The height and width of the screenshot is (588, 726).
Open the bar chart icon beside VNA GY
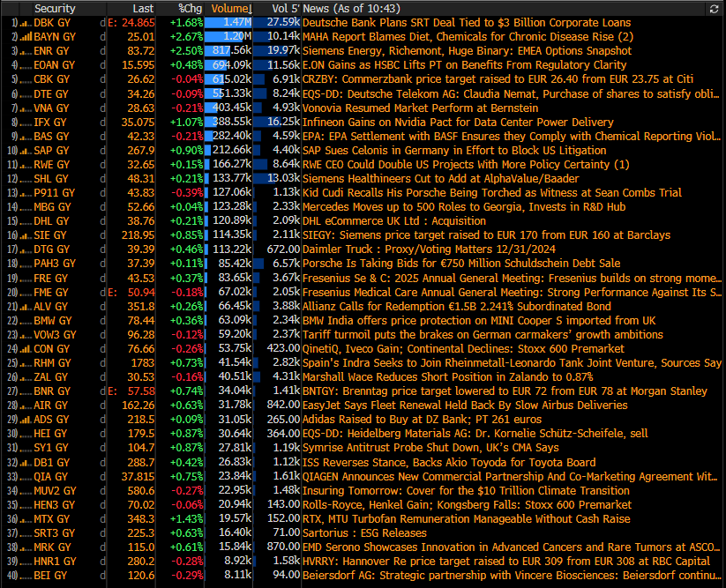point(26,108)
